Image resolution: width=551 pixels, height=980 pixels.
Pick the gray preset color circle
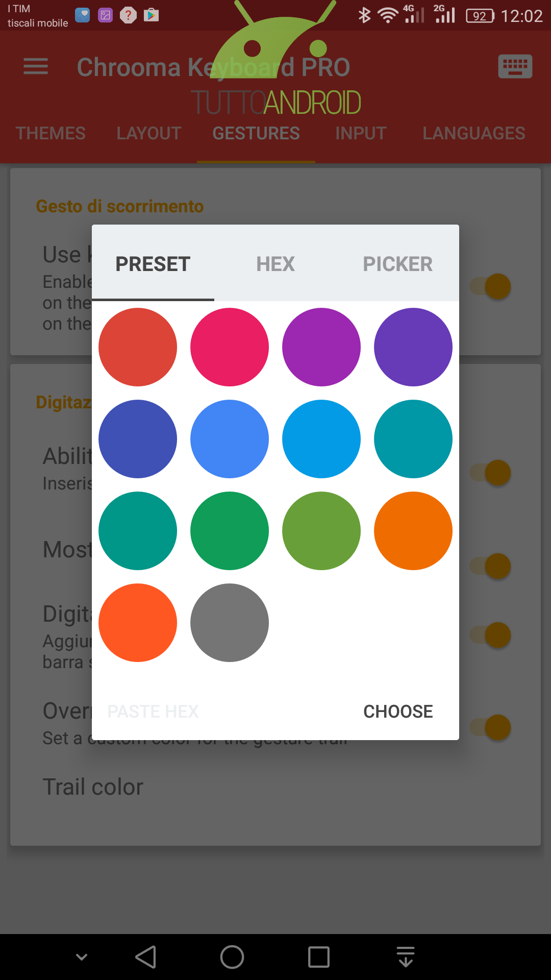tap(230, 623)
